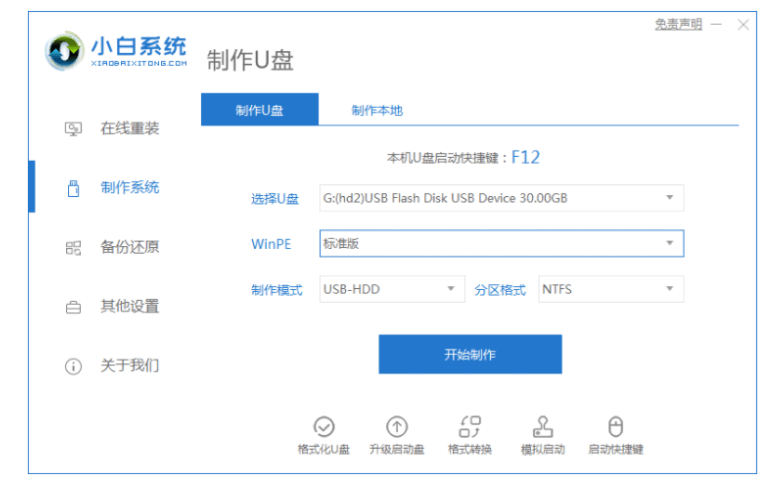Expand the 制作模式 USB-HDD dropdown arrow
The image size is (769, 491).
coord(451,289)
